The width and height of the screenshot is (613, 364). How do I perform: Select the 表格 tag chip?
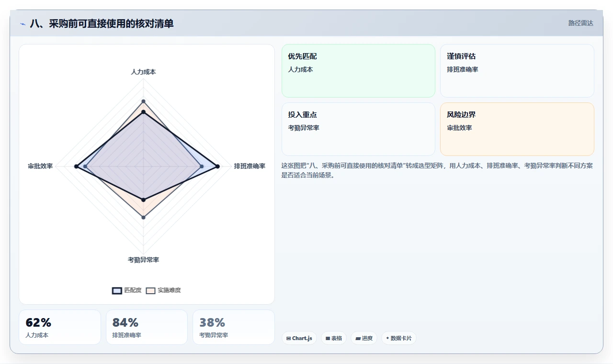click(x=334, y=338)
